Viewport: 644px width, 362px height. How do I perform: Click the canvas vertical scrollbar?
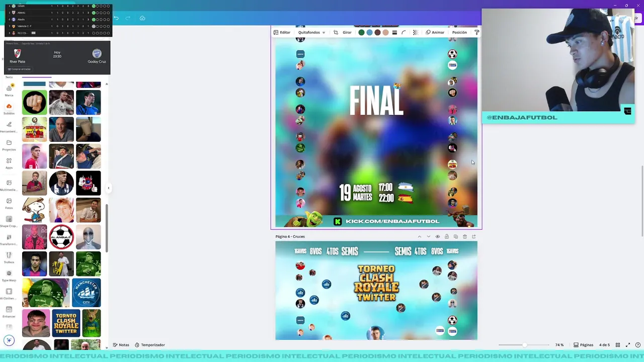642,200
